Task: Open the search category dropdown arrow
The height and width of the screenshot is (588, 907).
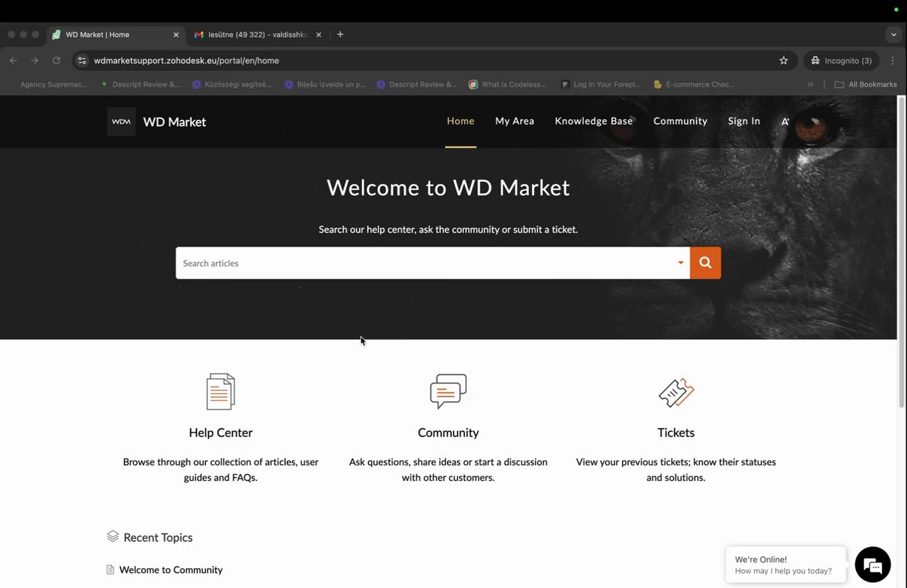Action: [x=680, y=263]
